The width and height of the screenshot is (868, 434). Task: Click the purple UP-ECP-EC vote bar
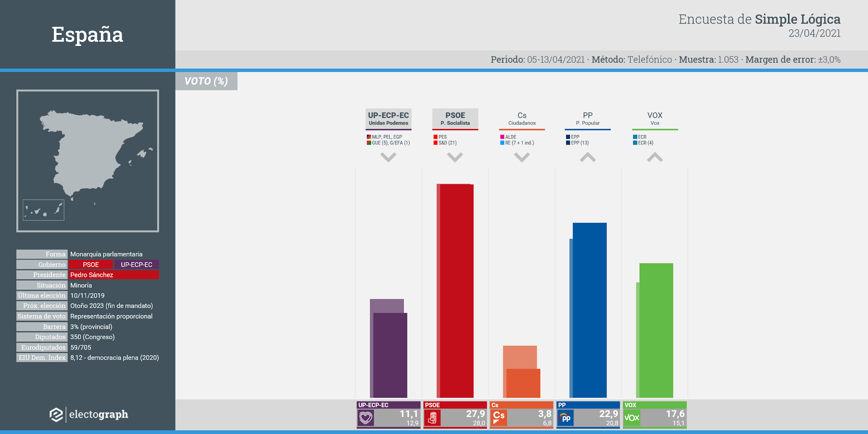click(390, 355)
